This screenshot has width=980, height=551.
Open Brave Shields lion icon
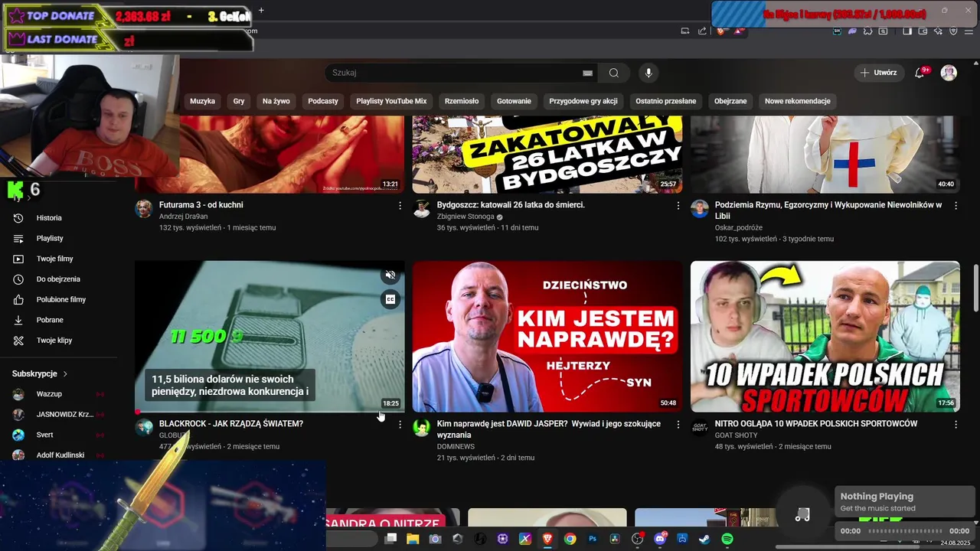pyautogui.click(x=720, y=31)
